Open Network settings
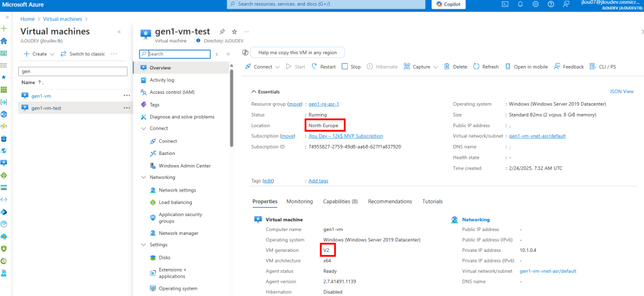This screenshot has height=296, width=644. click(177, 190)
